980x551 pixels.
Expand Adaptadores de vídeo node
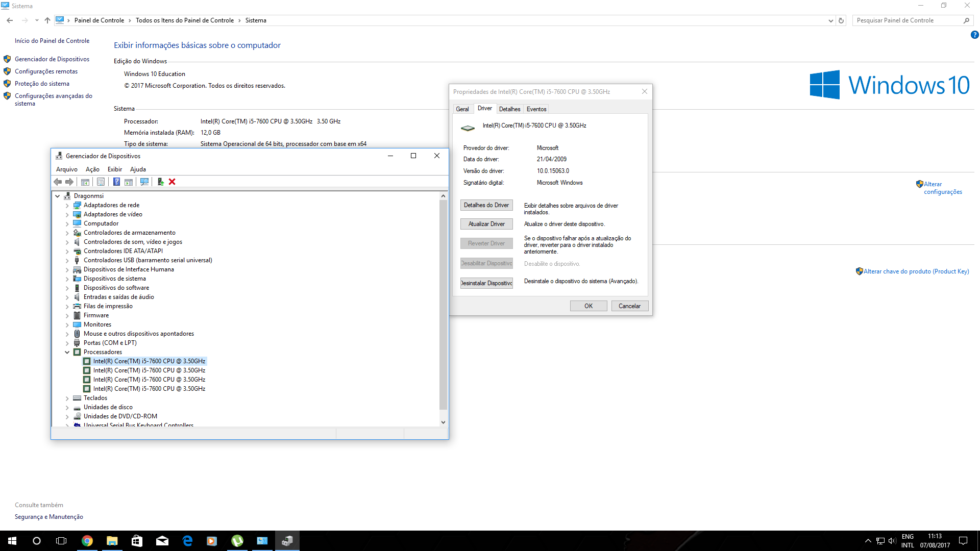67,215
